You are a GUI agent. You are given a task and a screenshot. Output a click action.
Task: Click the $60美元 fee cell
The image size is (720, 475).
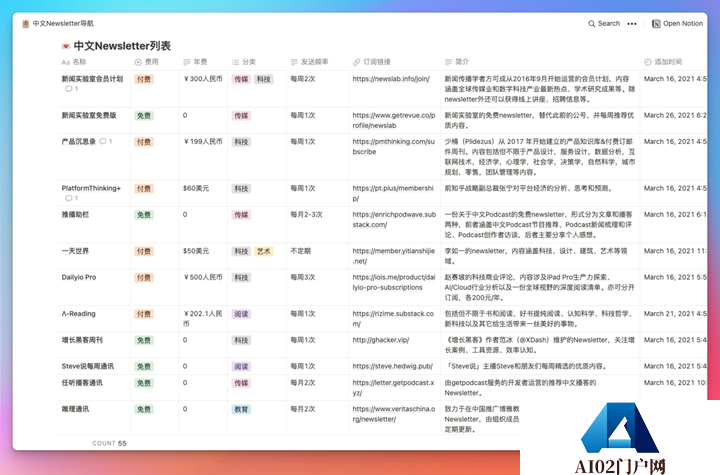(x=196, y=188)
